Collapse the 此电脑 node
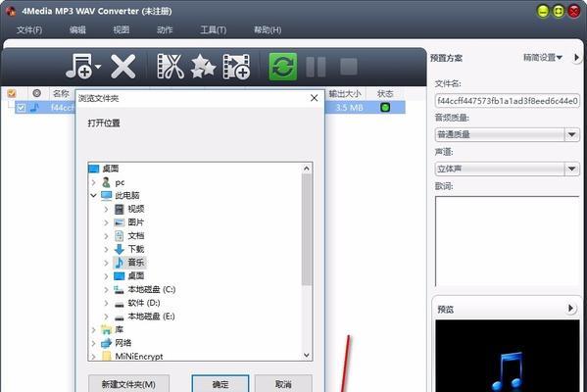Image resolution: width=587 pixels, height=392 pixels. (94, 195)
